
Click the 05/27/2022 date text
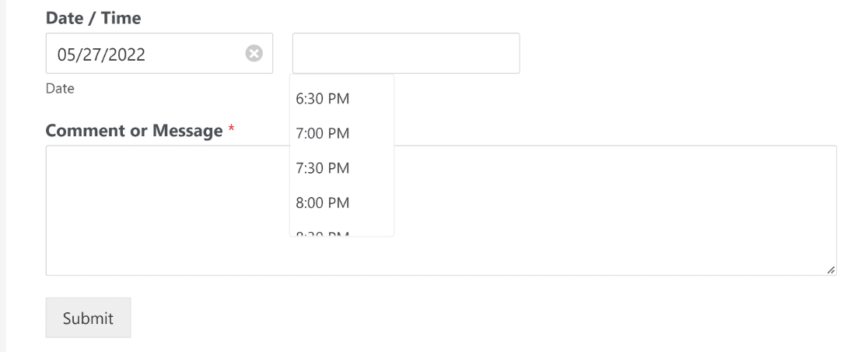click(x=101, y=55)
